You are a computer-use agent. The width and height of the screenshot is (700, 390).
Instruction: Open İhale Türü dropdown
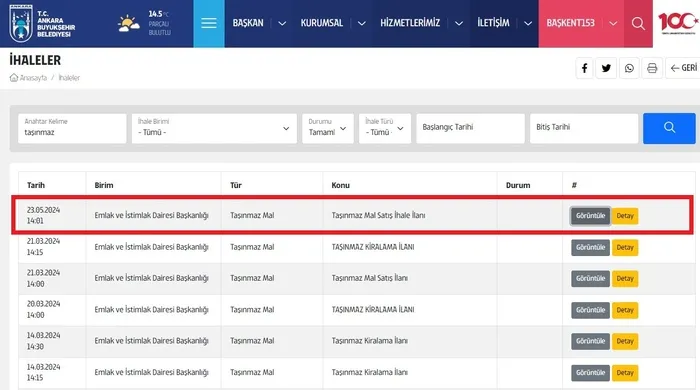(385, 128)
